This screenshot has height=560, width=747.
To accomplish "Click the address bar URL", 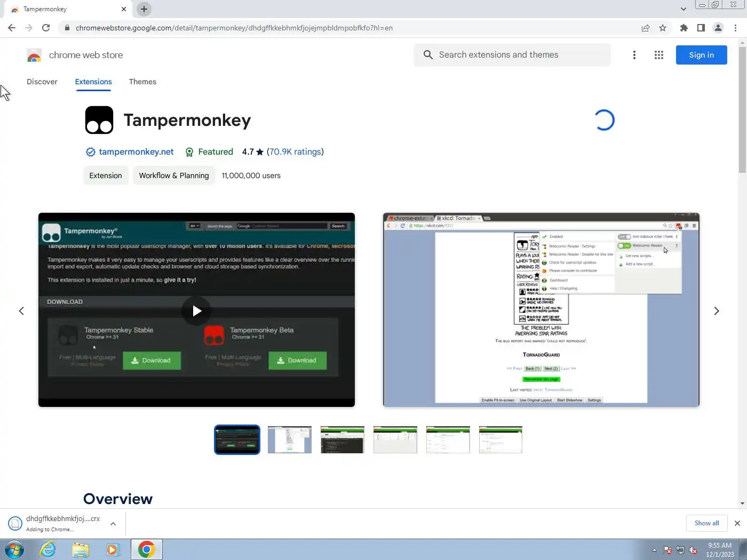I will point(234,28).
